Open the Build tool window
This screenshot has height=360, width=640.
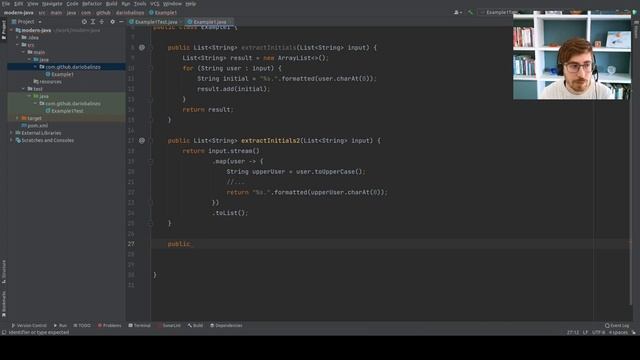(x=195, y=325)
